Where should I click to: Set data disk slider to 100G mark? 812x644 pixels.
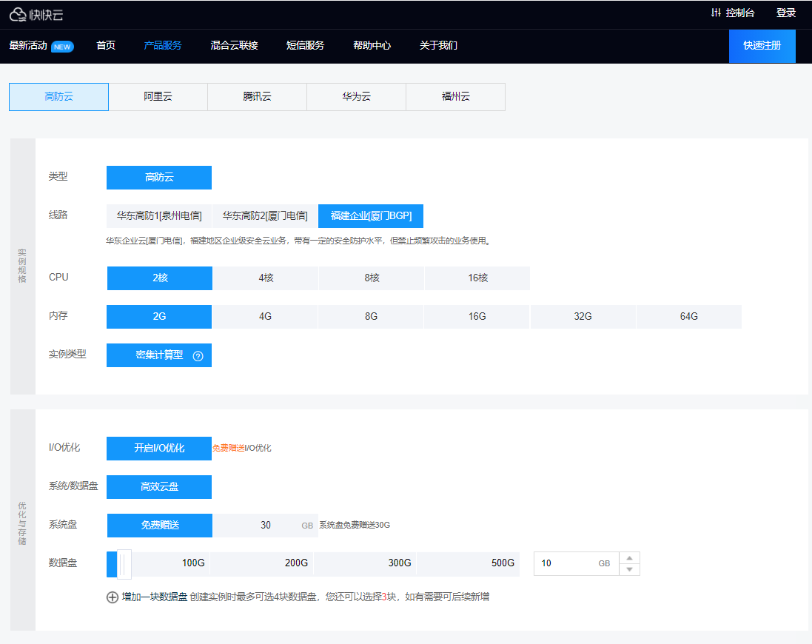[x=193, y=563]
